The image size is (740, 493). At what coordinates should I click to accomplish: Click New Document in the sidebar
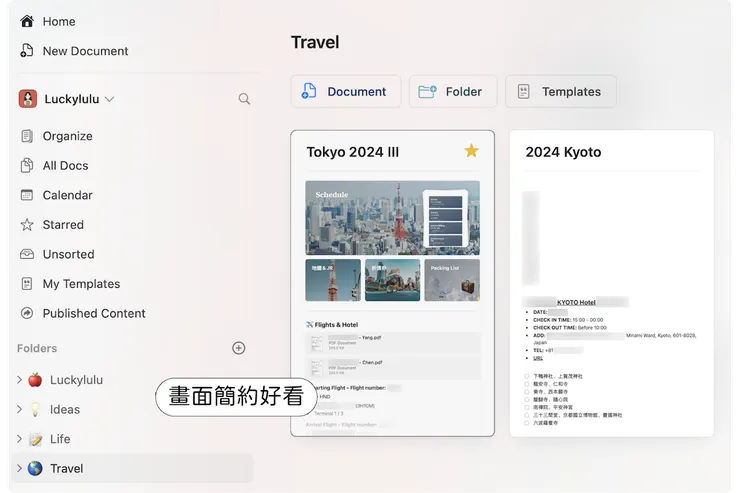click(85, 51)
